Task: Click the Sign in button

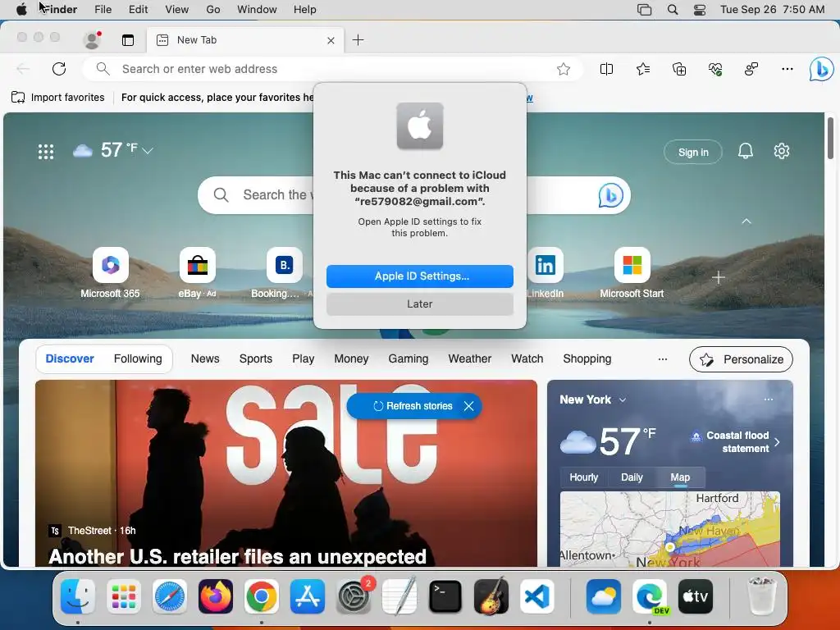Action: point(693,152)
